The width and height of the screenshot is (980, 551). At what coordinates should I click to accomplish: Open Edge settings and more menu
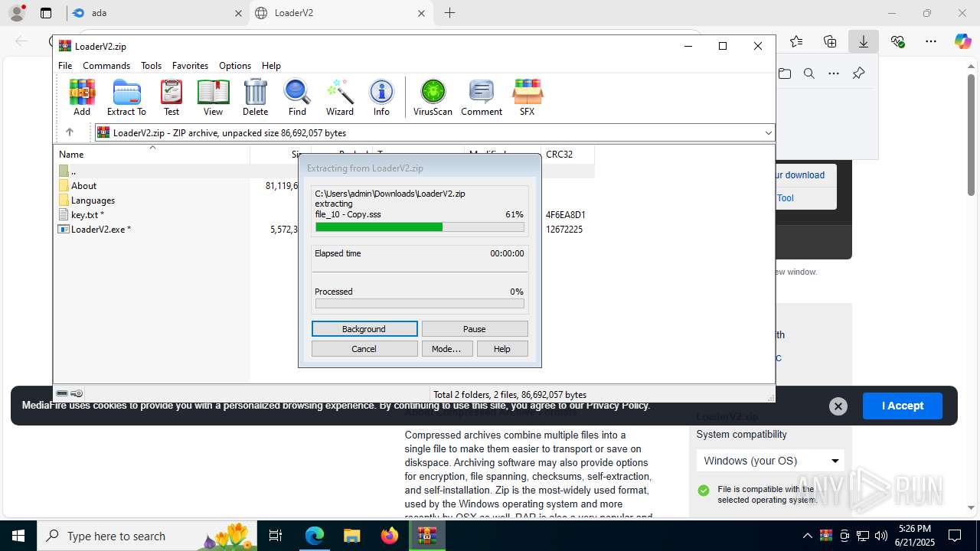[930, 41]
